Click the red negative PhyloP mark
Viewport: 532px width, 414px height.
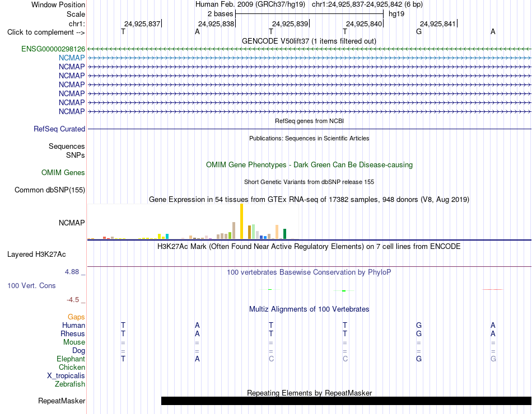coord(493,290)
